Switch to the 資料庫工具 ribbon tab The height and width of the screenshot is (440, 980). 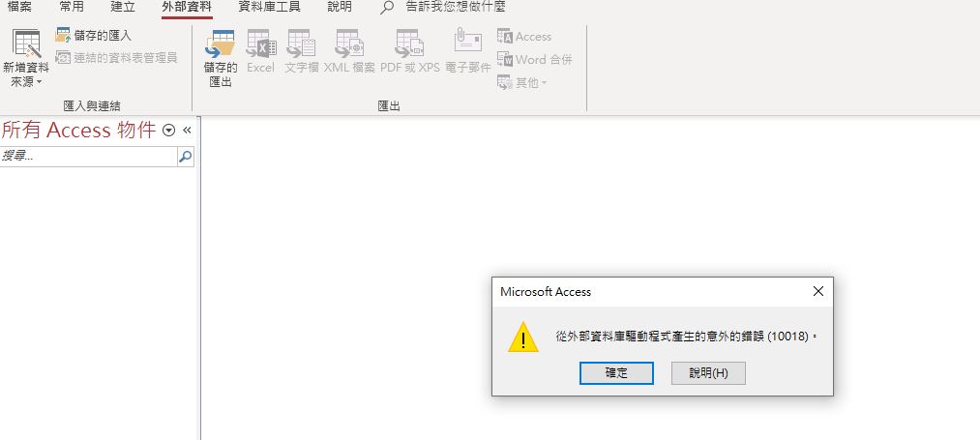click(269, 8)
